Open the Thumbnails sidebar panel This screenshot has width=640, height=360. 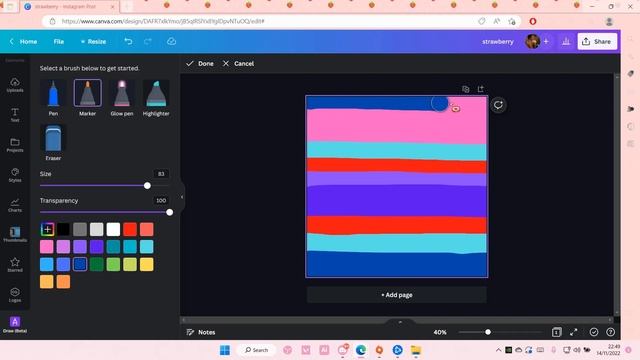[15, 235]
